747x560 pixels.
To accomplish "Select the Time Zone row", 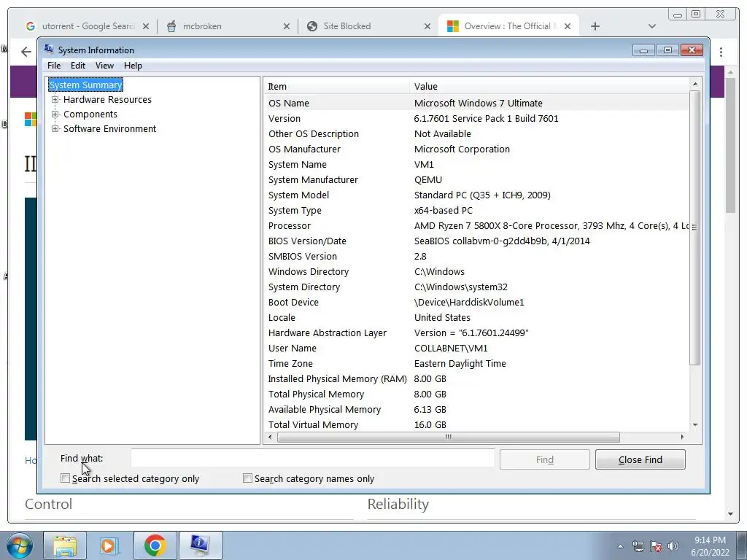I will click(x=476, y=363).
